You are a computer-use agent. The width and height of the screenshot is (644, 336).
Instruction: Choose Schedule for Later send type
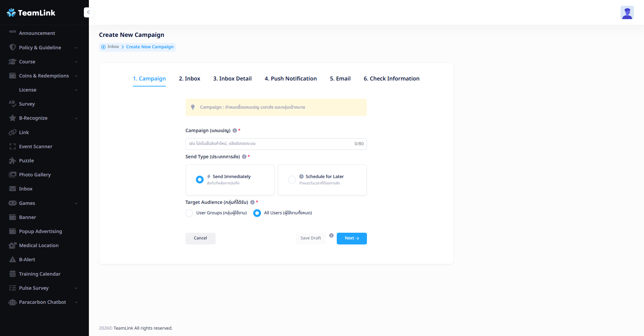pyautogui.click(x=292, y=180)
